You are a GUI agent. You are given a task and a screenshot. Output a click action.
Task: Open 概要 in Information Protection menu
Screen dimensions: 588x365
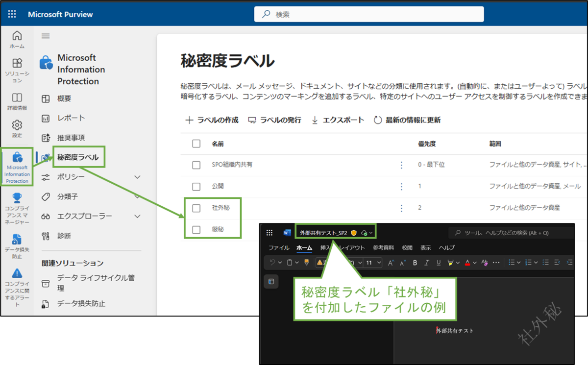64,98
